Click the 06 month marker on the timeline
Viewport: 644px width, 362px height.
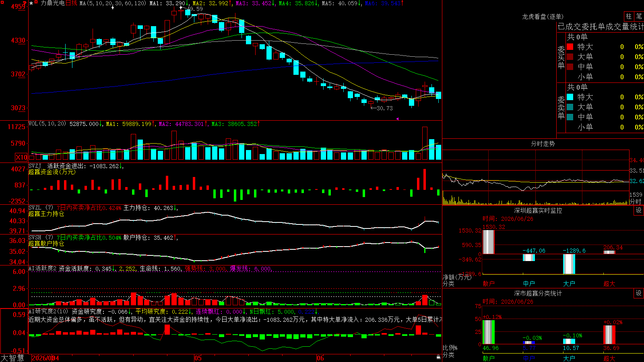[320, 358]
